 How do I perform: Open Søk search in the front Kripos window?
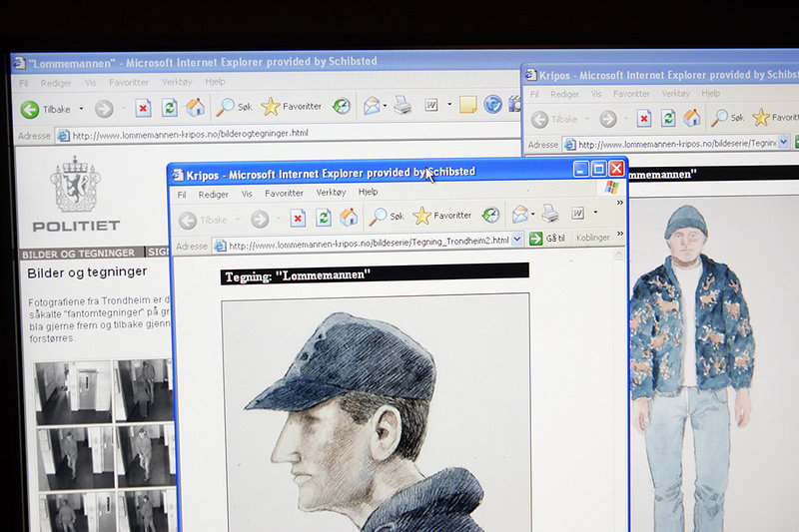[x=386, y=216]
